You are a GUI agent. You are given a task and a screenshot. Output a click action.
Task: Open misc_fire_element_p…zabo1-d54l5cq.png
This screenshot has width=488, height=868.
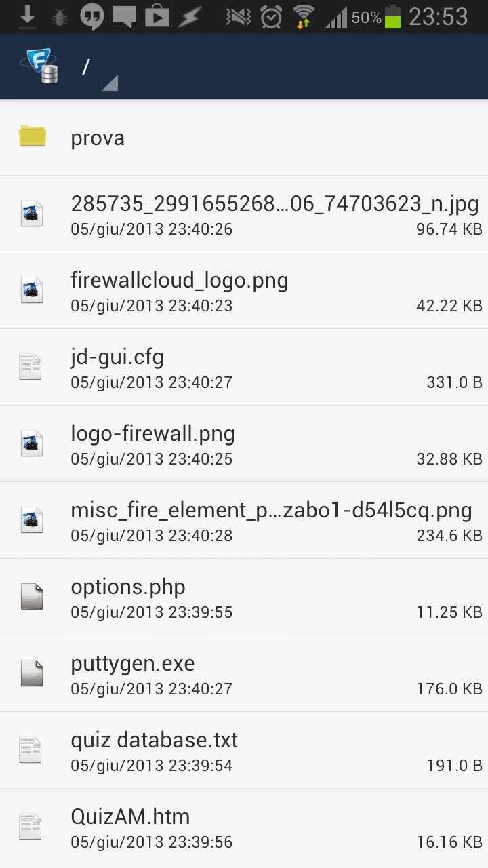point(244,521)
